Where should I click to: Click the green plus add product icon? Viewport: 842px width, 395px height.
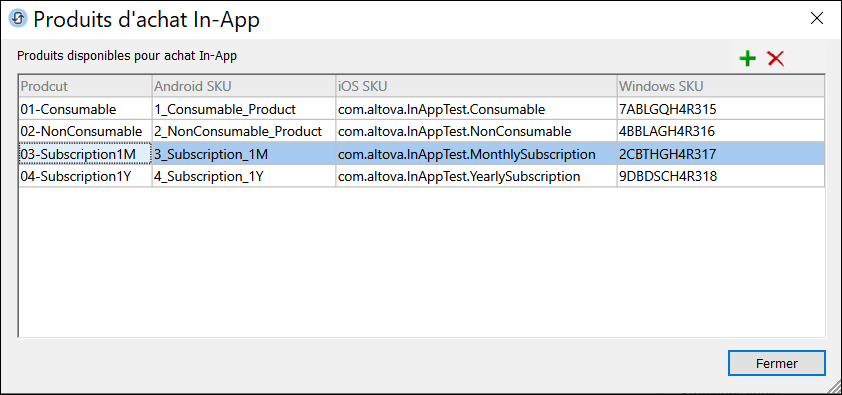[747, 58]
